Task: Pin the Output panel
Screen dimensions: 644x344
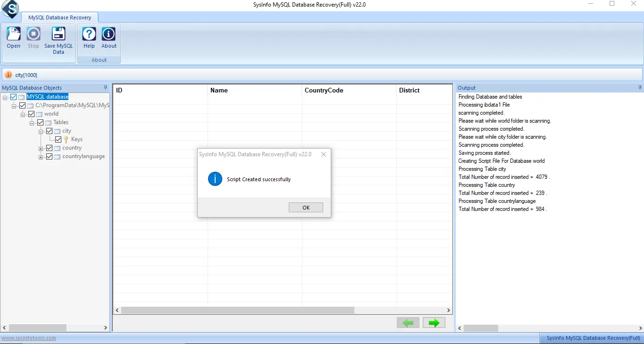Action: tap(640, 88)
